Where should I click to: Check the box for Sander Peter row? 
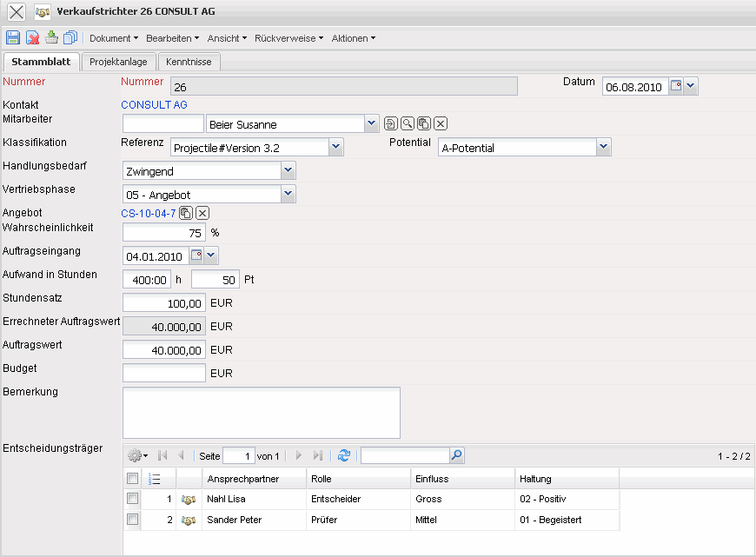pyautogui.click(x=132, y=520)
